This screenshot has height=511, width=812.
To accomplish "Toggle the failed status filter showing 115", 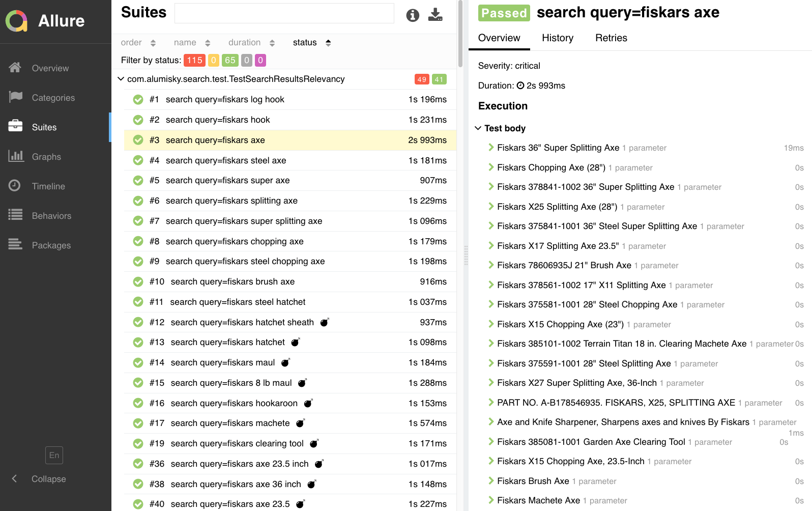I will (194, 61).
